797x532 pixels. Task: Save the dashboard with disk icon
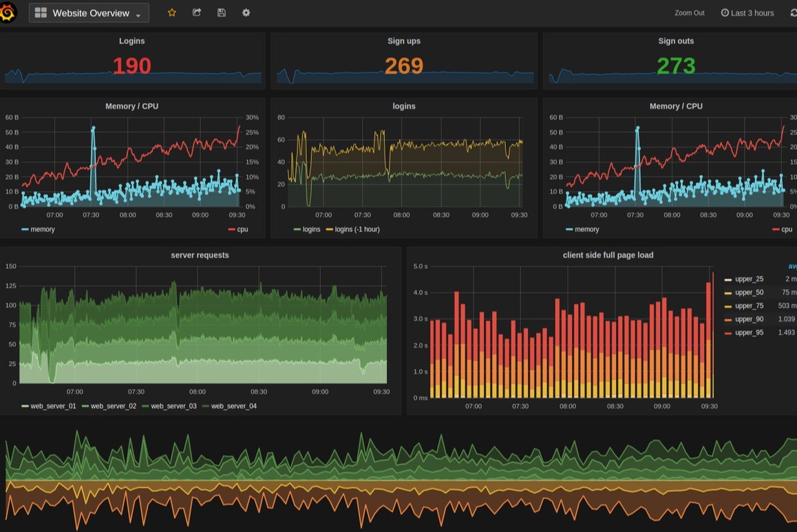[221, 12]
